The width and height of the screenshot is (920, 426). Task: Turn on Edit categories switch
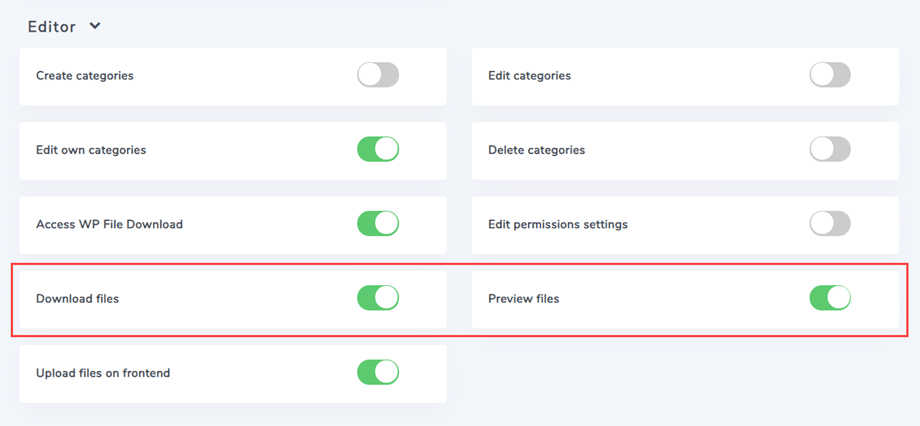[x=830, y=75]
